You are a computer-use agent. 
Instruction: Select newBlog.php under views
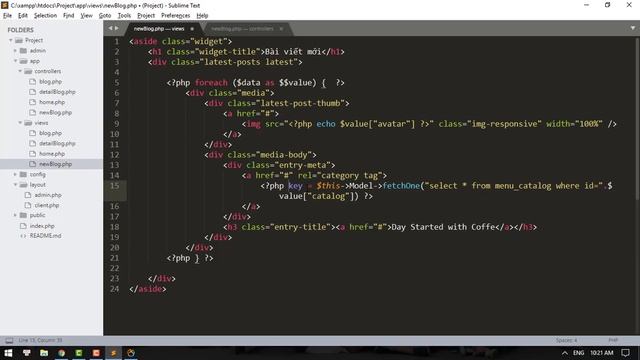(x=56, y=164)
